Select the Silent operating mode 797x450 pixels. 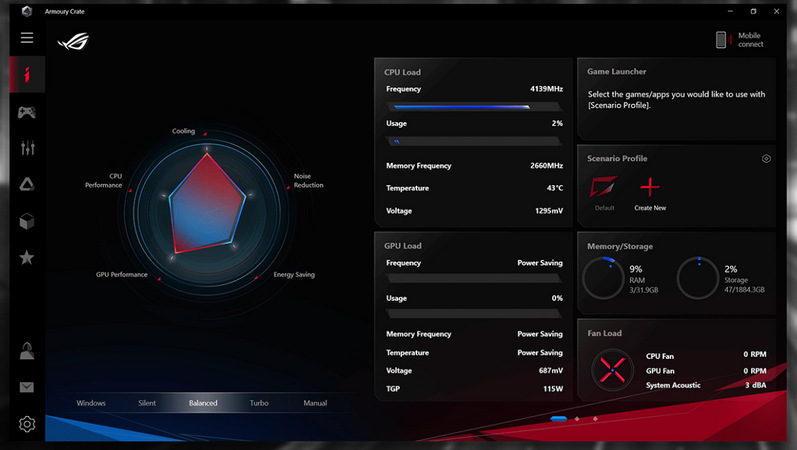(x=147, y=403)
